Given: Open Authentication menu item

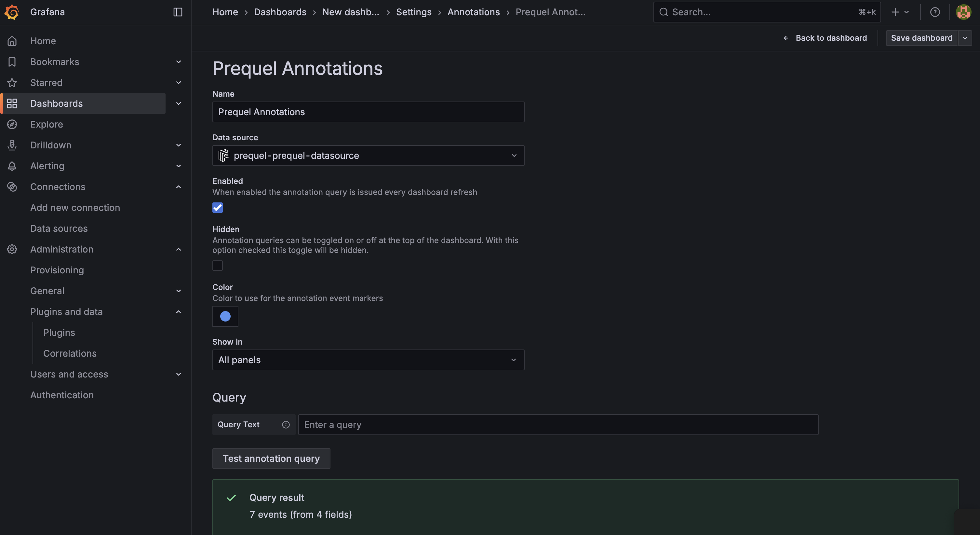Looking at the screenshot, I should (62, 395).
